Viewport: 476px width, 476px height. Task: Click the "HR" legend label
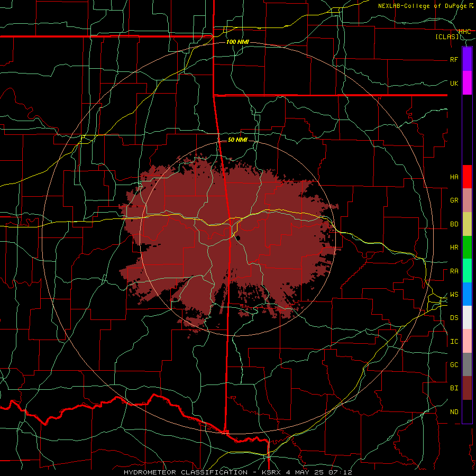click(454, 248)
